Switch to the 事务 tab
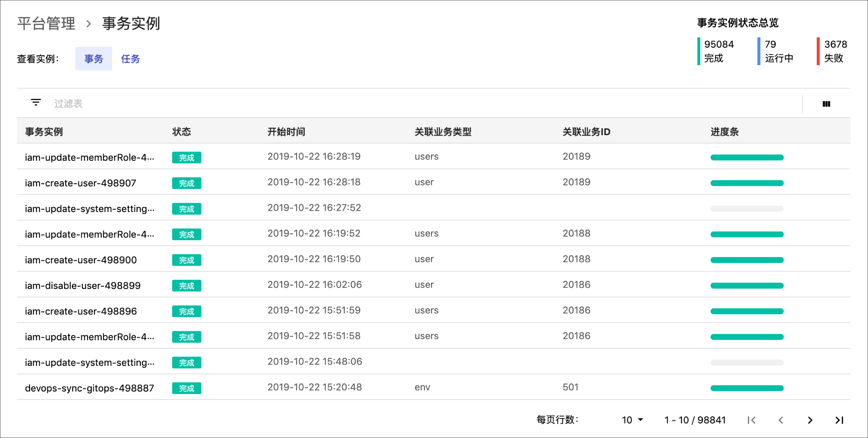This screenshot has height=438, width=868. click(x=94, y=59)
